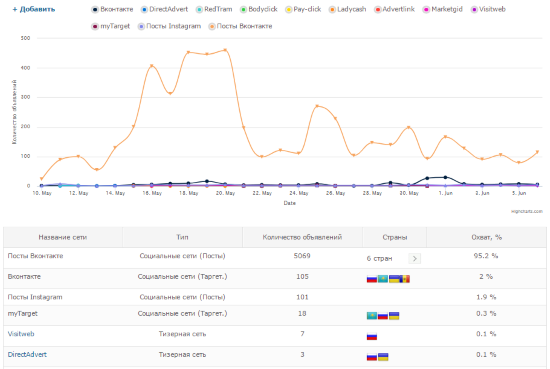
Task: Sort by Количество объявлений column header
Action: pos(302,237)
